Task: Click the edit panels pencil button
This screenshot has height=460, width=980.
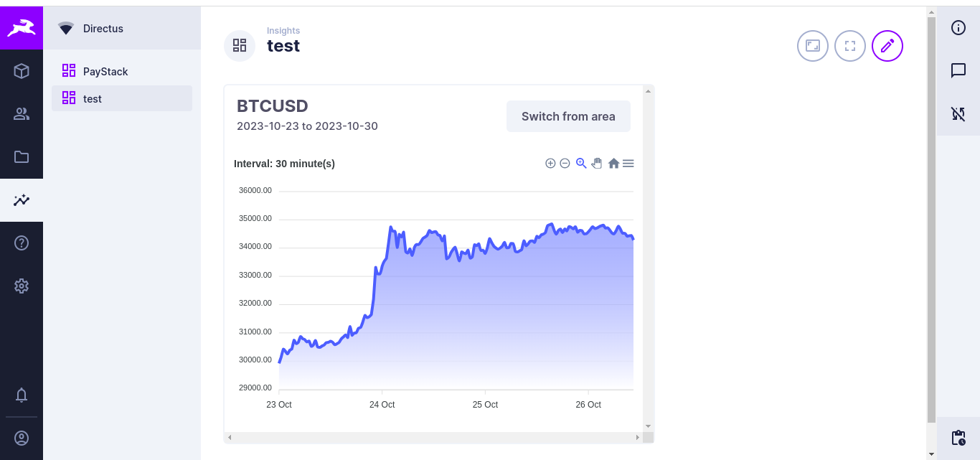Action: tap(887, 46)
